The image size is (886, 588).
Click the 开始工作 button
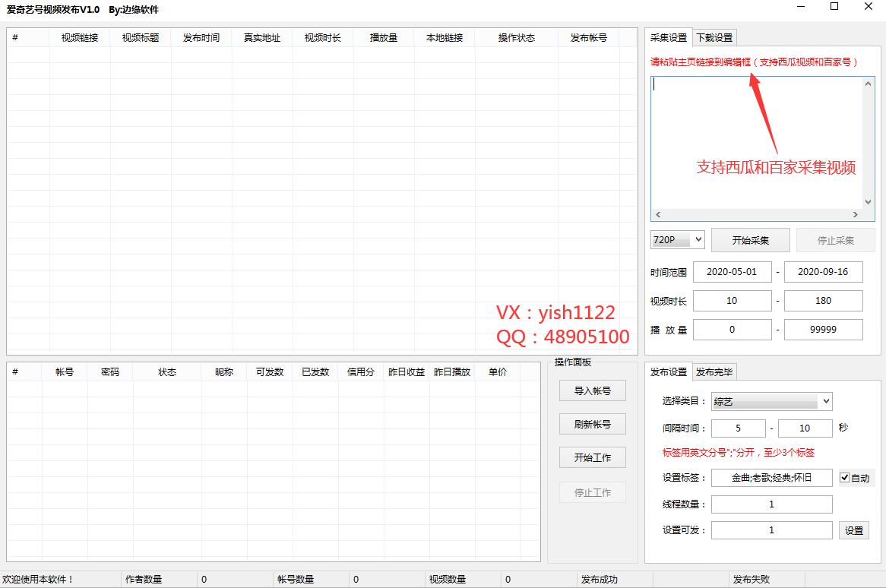click(592, 457)
